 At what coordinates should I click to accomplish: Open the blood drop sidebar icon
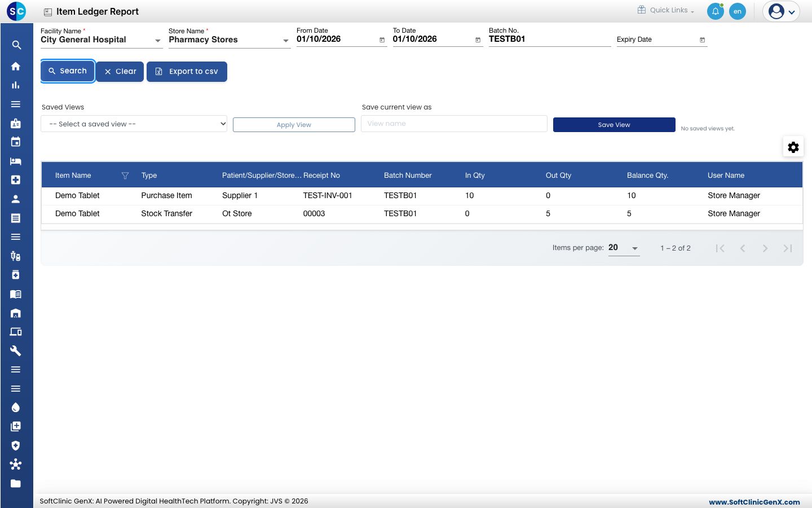(16, 408)
